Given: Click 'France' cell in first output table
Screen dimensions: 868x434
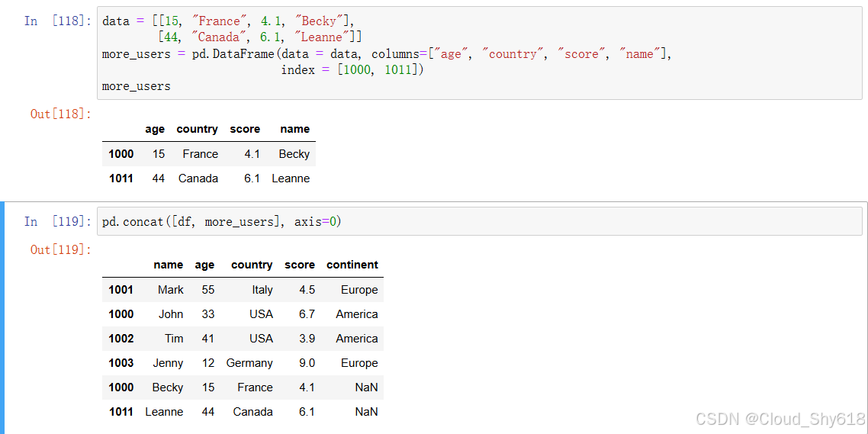Looking at the screenshot, I should click(x=201, y=154).
